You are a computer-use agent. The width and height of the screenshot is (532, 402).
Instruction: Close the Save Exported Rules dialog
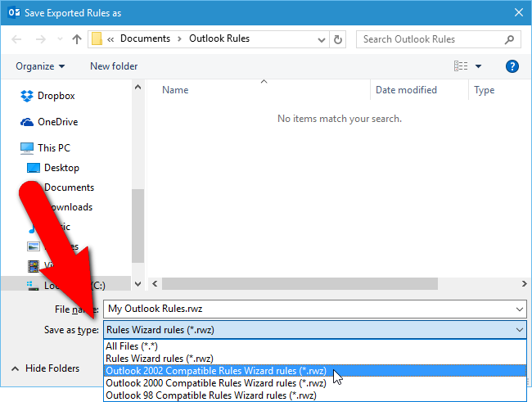518,12
